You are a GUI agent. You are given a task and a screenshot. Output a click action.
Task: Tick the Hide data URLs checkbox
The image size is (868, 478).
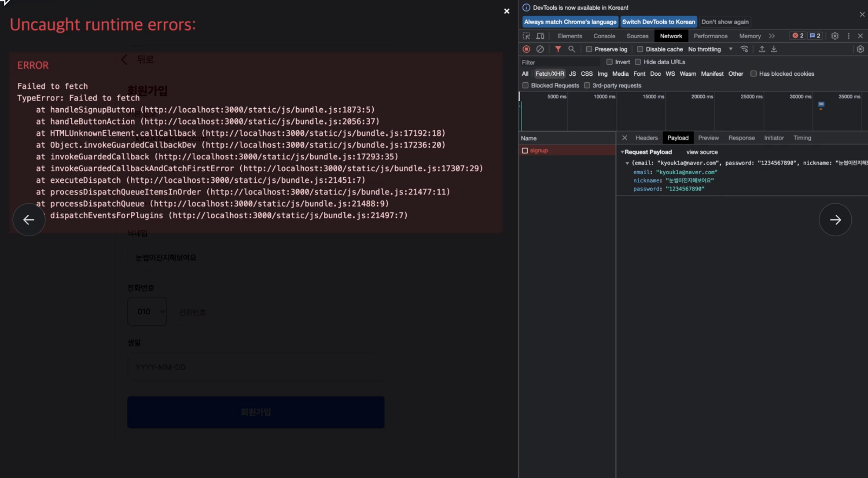pos(638,62)
